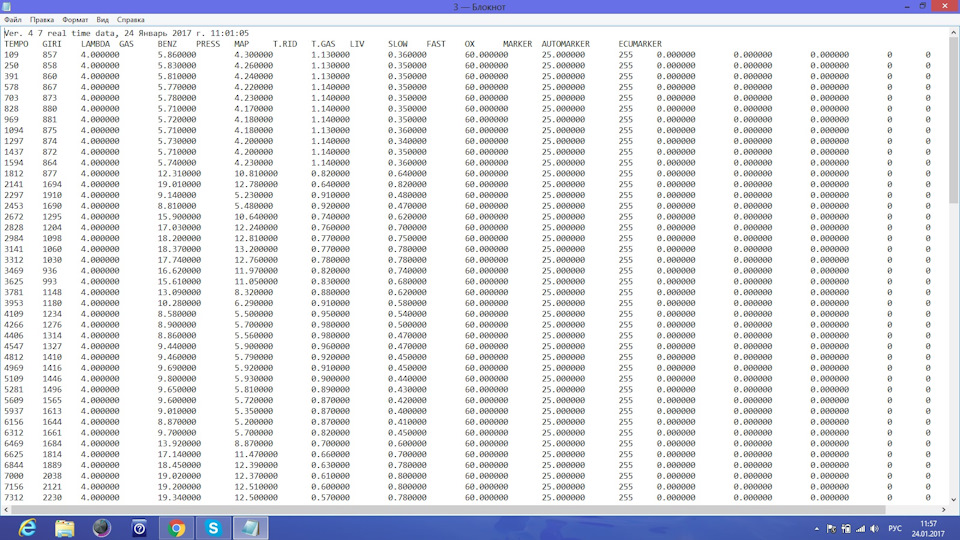Image resolution: width=960 pixels, height=540 pixels.
Task: Click the value 4.300000
Action: click(x=253, y=54)
